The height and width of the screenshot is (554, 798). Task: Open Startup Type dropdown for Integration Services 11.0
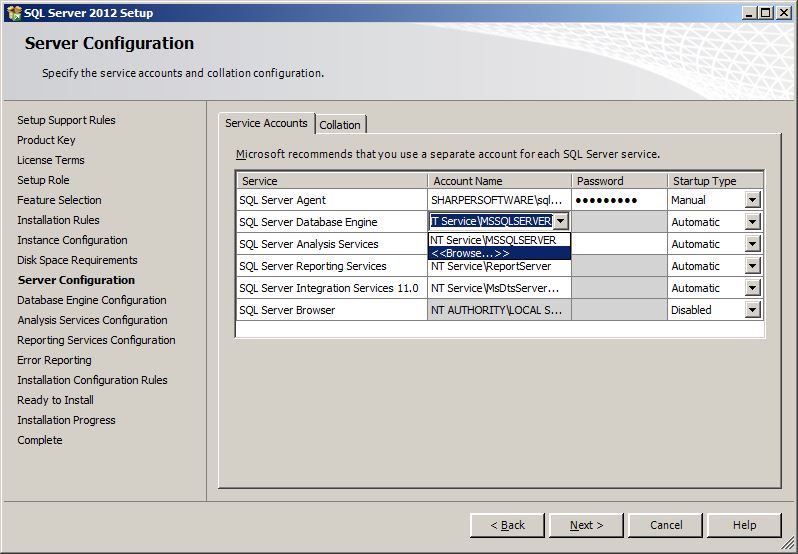click(753, 288)
